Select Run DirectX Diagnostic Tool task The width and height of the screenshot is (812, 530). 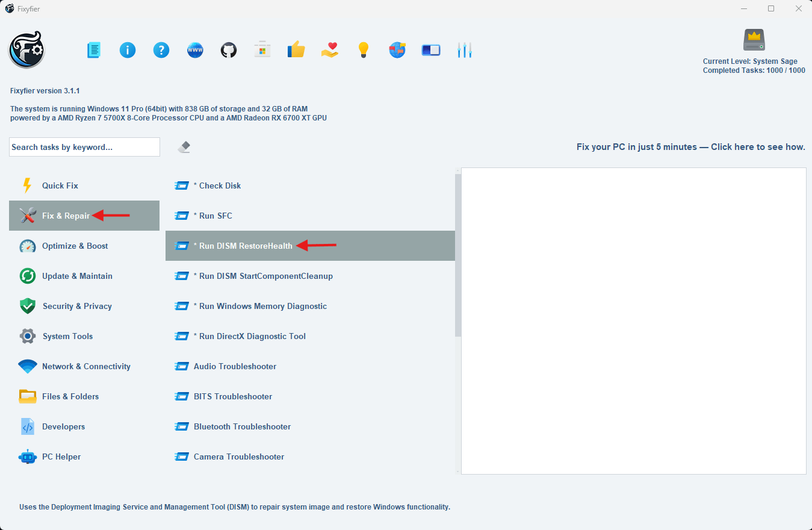coord(310,336)
